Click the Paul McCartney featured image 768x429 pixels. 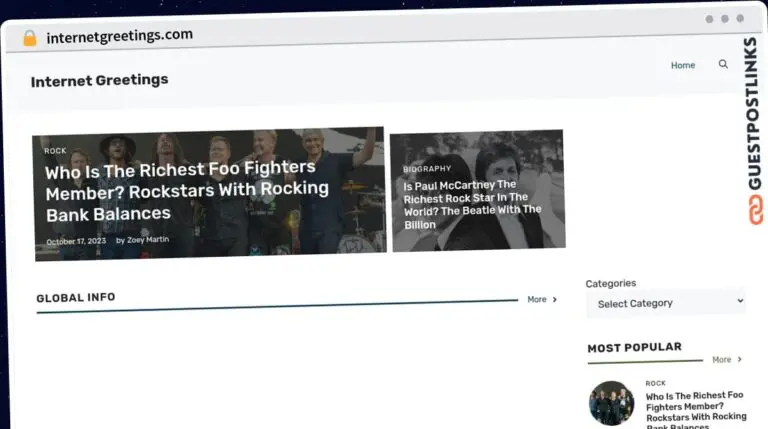(x=478, y=191)
